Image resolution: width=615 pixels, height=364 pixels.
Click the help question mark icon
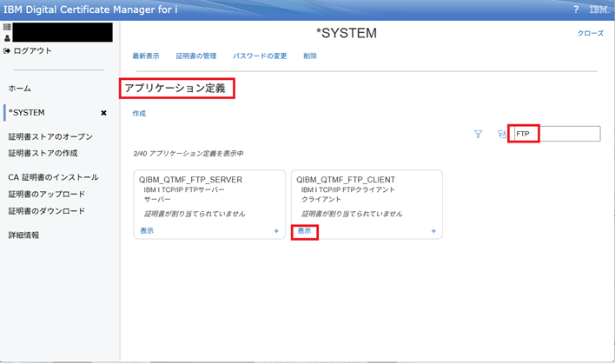pos(575,10)
